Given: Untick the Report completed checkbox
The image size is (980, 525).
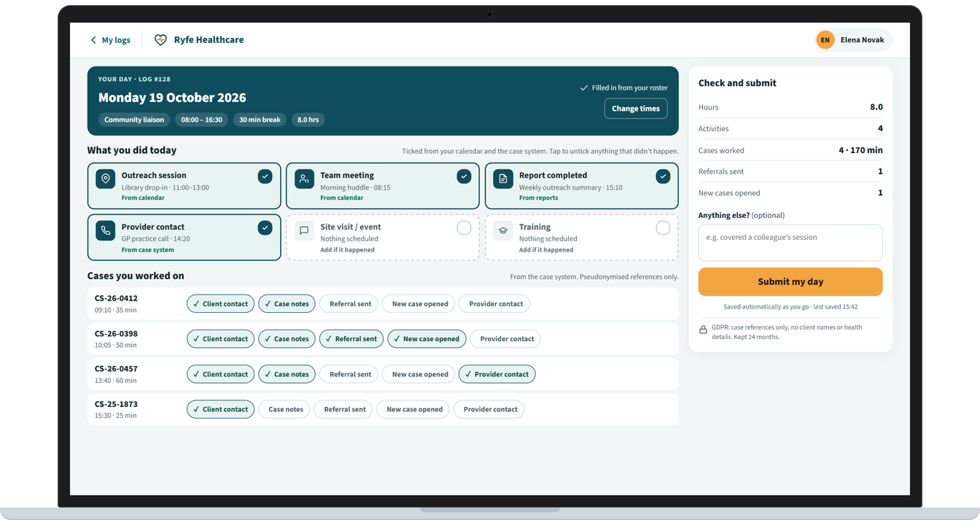Looking at the screenshot, I should pyautogui.click(x=663, y=176).
